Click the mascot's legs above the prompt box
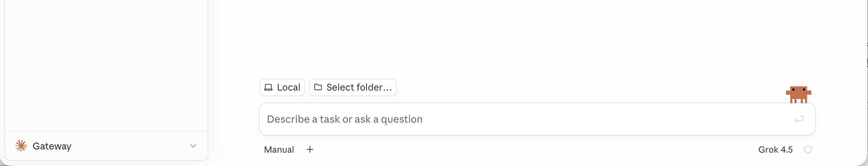The image size is (868, 166). point(798,101)
